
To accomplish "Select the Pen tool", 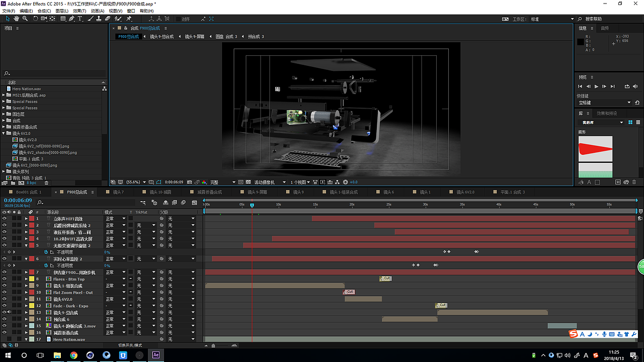I will [x=72, y=19].
